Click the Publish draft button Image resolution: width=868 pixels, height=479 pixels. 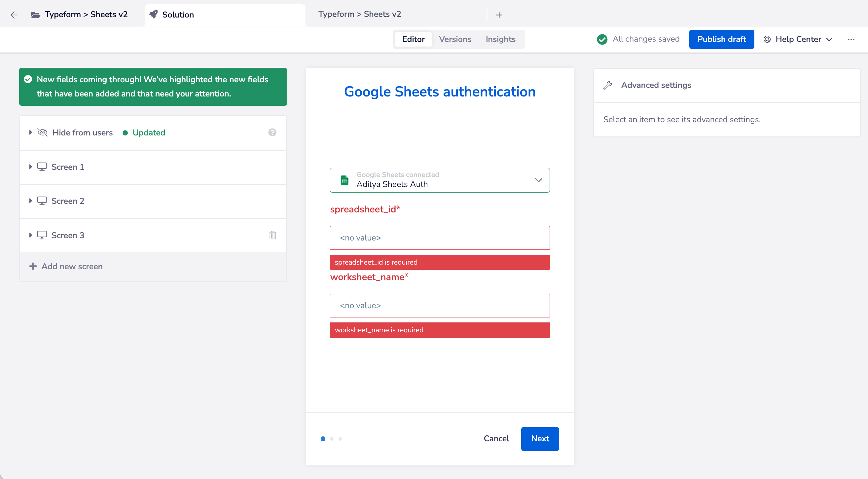pyautogui.click(x=721, y=40)
